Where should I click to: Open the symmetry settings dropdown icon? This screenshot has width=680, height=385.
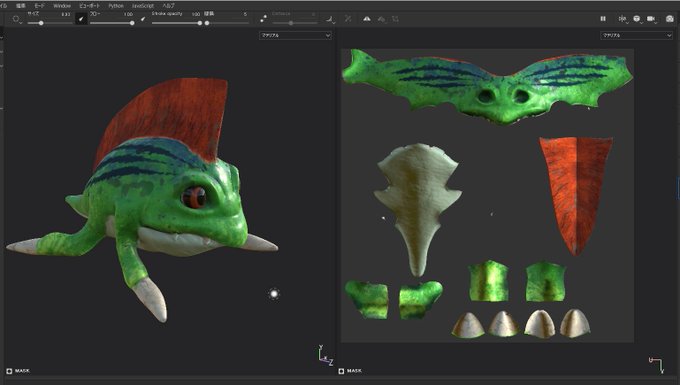coord(623,19)
